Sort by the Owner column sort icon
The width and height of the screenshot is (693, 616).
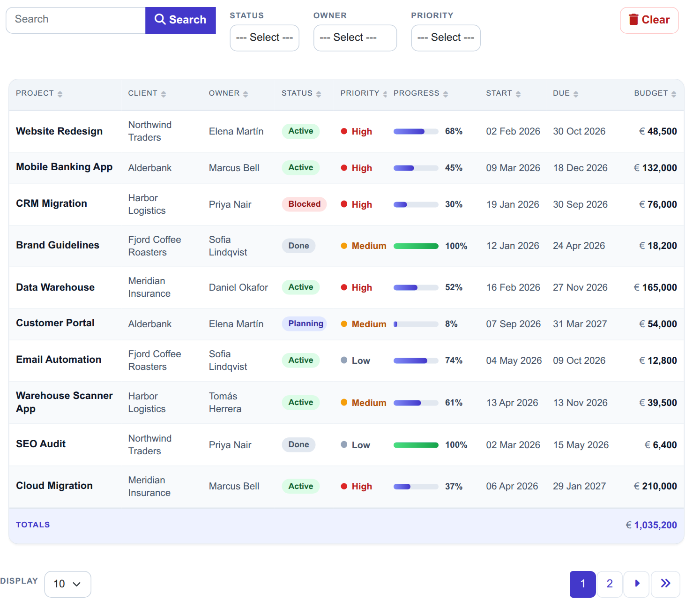click(246, 94)
